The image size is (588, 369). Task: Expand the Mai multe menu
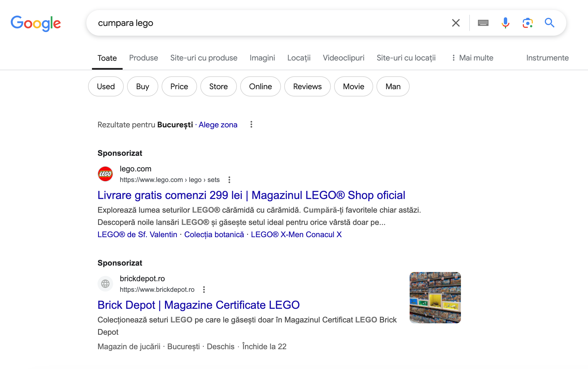click(472, 58)
